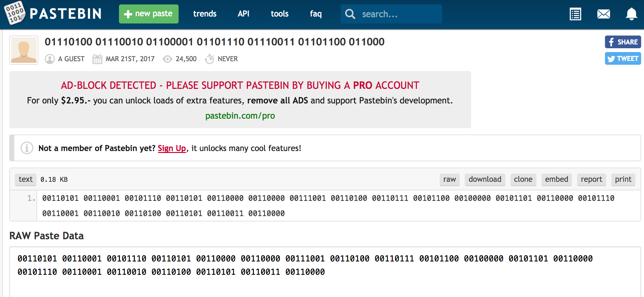
Task: Report this paste
Action: pos(591,180)
